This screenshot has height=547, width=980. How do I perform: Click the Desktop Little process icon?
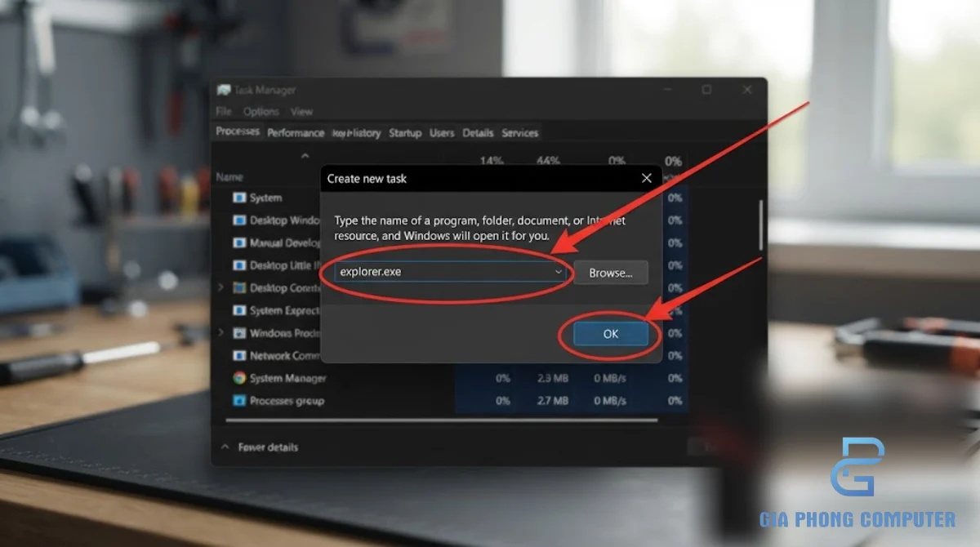point(239,265)
